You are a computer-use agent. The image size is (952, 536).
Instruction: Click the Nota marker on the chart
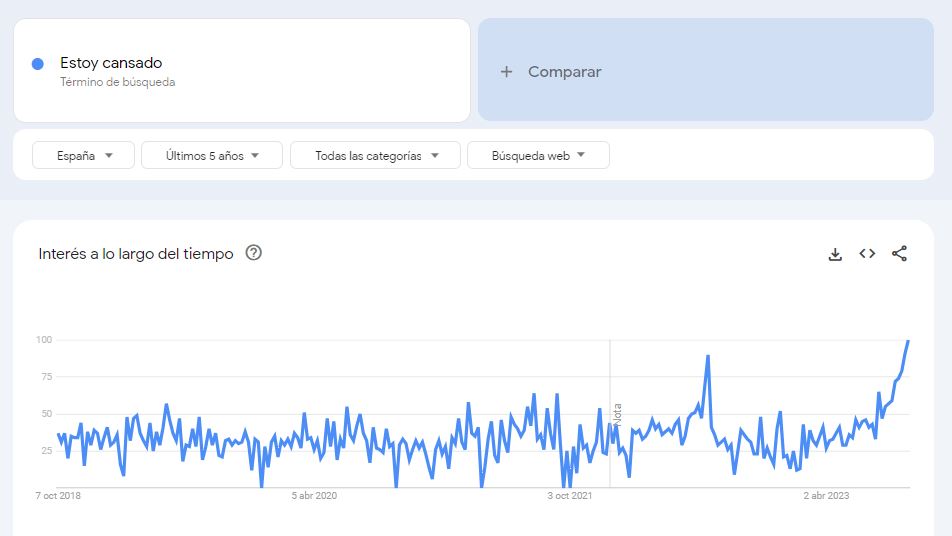point(617,415)
